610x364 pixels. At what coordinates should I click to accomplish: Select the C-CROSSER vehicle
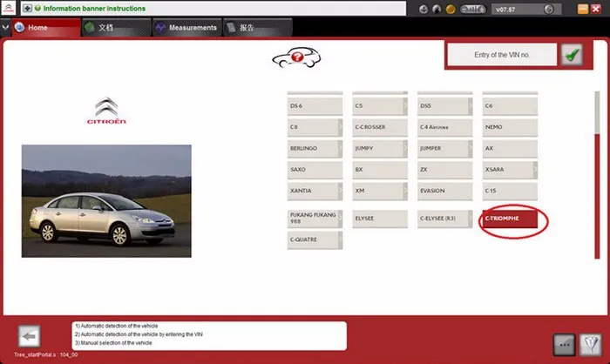[380, 127]
